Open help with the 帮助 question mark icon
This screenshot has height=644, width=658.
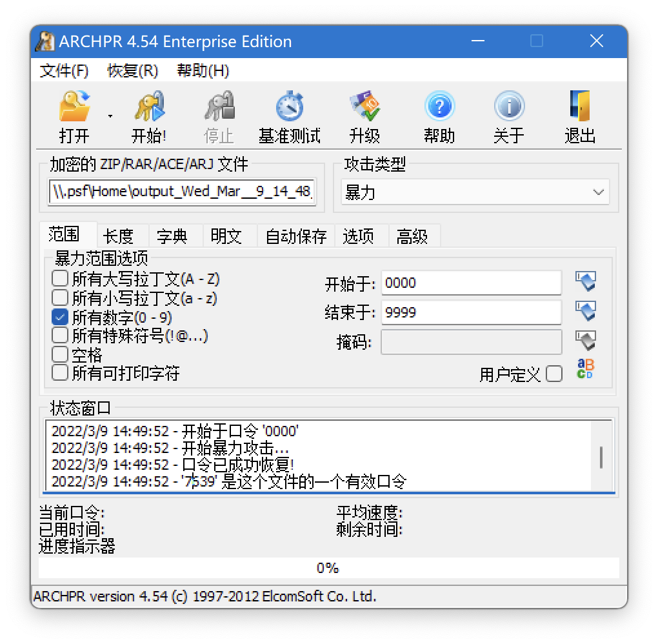(439, 106)
